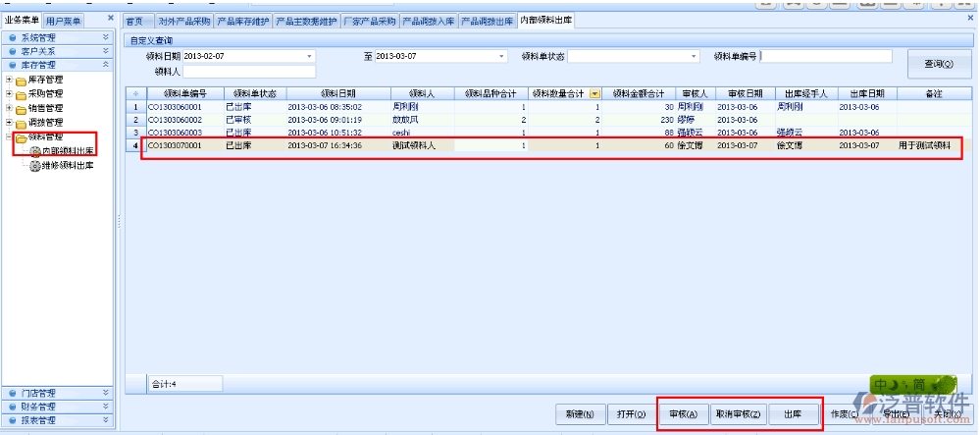
Task: Select row with order CO1303060002
Action: (175, 119)
